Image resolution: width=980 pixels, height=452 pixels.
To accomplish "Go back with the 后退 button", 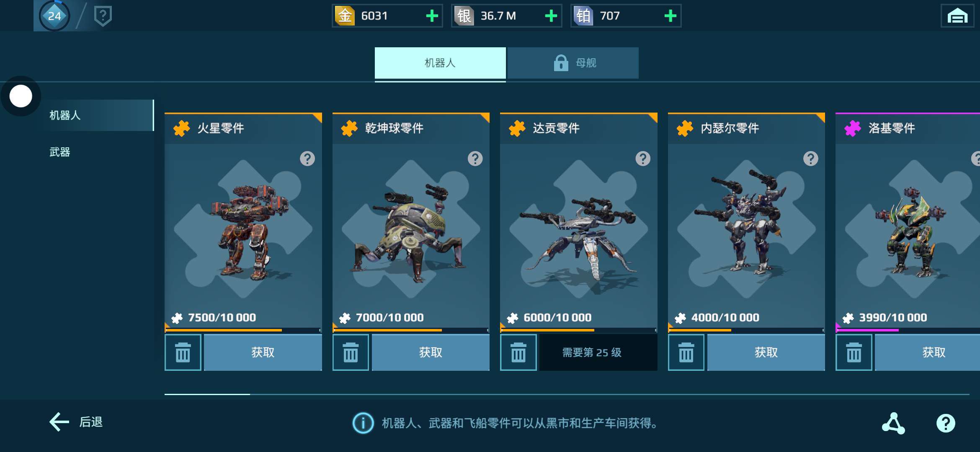I will point(76,422).
